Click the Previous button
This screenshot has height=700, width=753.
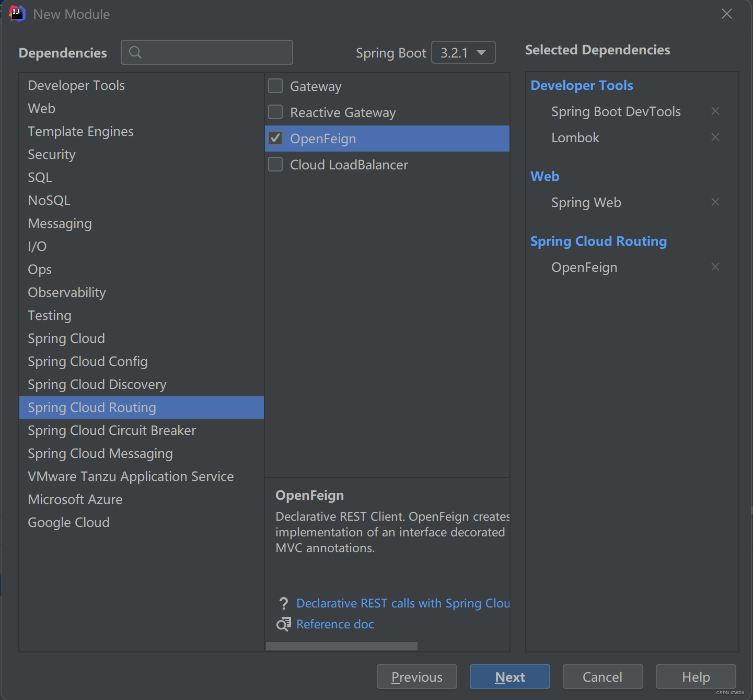pos(417,677)
